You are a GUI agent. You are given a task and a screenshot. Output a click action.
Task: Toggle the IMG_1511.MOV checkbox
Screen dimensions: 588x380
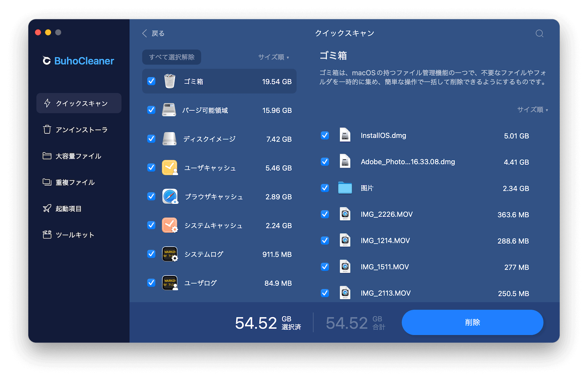(x=325, y=267)
